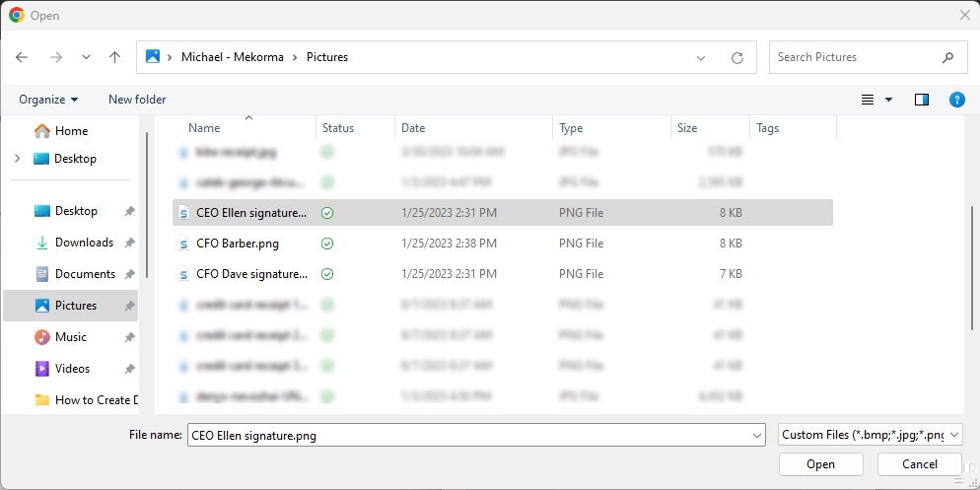This screenshot has height=490, width=980.
Task: Click pin icon beside Music
Action: coord(129,337)
